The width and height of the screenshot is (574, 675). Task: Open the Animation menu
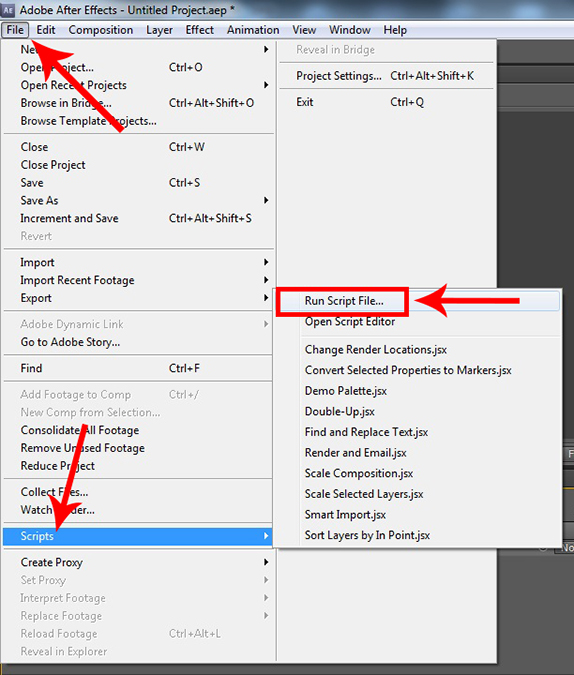click(253, 30)
